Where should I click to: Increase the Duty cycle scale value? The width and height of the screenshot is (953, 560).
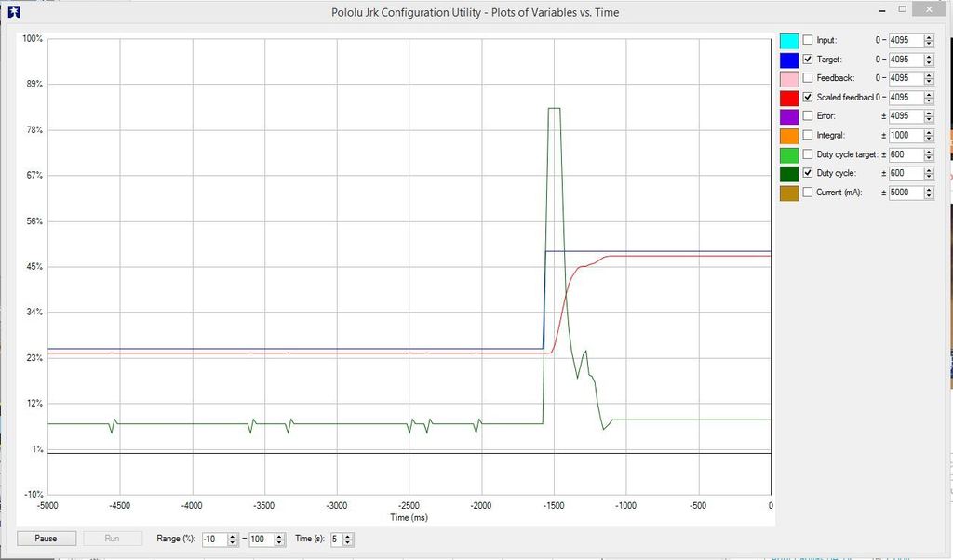tap(929, 170)
